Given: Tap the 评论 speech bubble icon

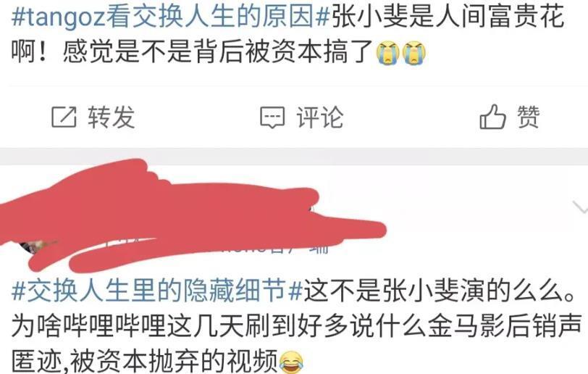Looking at the screenshot, I should (272, 117).
